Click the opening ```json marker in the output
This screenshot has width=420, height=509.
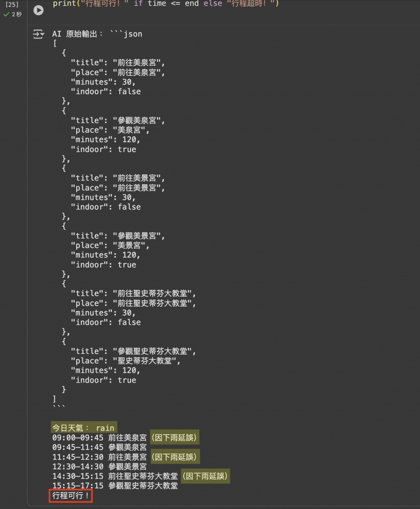click(x=126, y=34)
